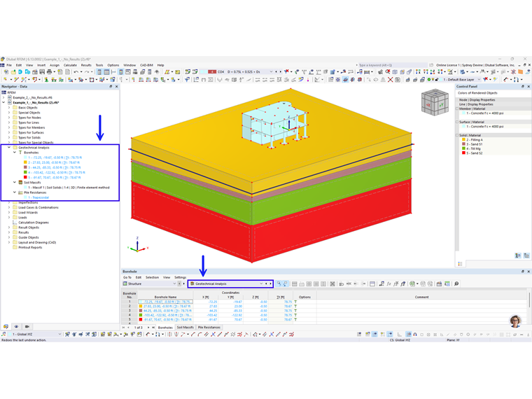Click the green Till Mg color swatch
532x399 pixels.
[463, 148]
